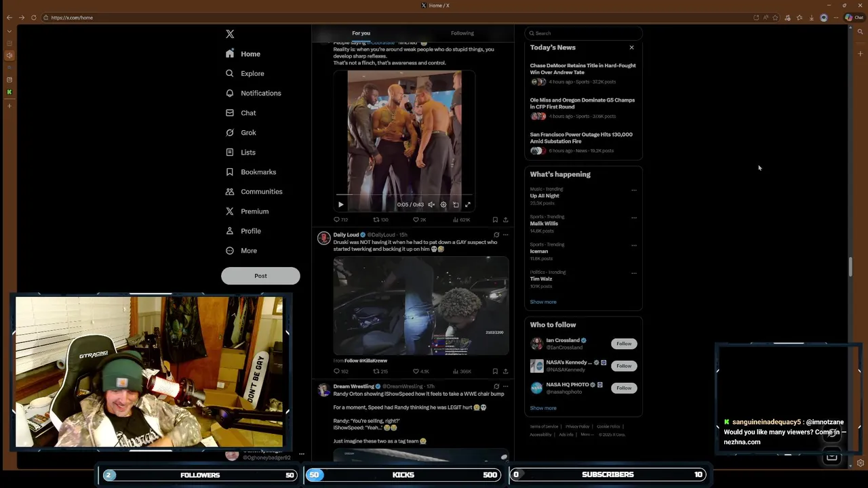The height and width of the screenshot is (488, 868).
Task: Open the Home page in X sidebar
Action: pos(243,54)
